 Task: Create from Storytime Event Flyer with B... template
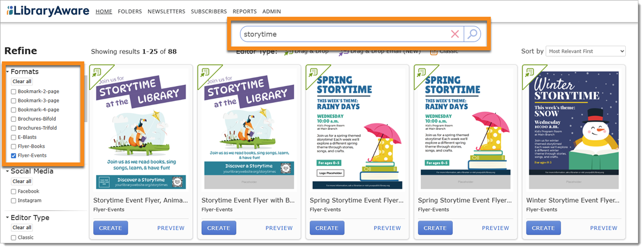point(219,228)
